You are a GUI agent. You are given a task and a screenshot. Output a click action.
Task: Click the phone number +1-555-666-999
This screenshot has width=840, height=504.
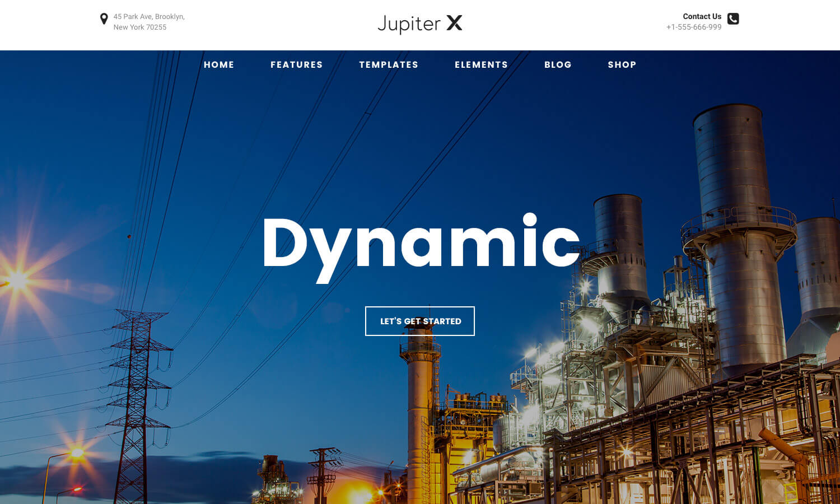[x=694, y=27]
